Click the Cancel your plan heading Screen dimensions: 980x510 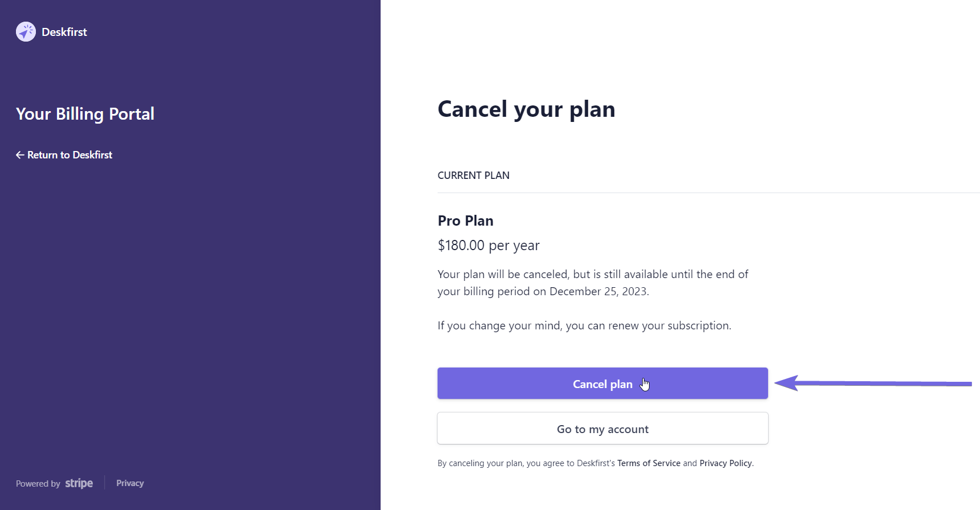pos(526,109)
